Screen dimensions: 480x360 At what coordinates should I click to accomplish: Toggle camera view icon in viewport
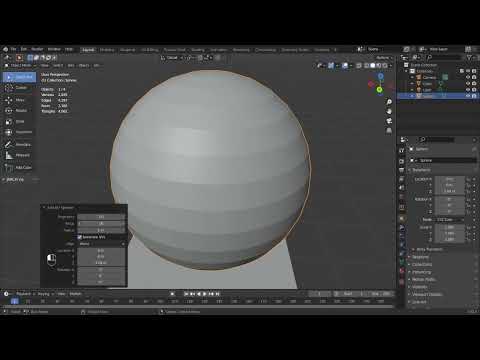389,121
